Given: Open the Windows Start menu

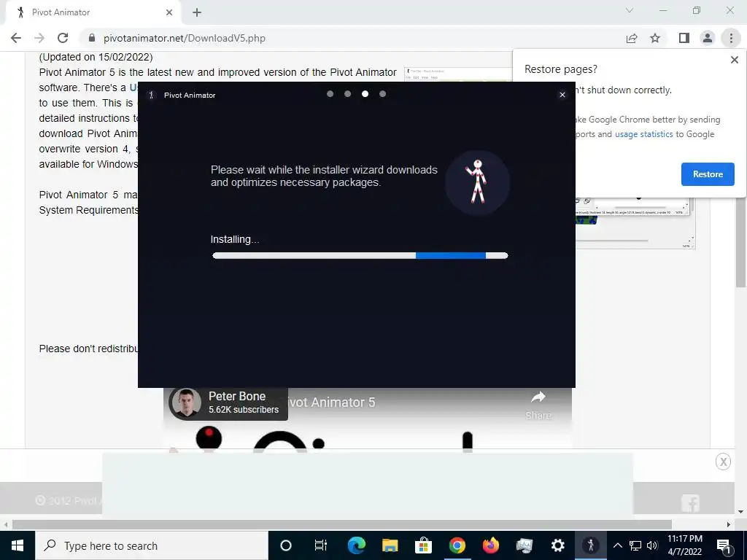Looking at the screenshot, I should pyautogui.click(x=18, y=545).
